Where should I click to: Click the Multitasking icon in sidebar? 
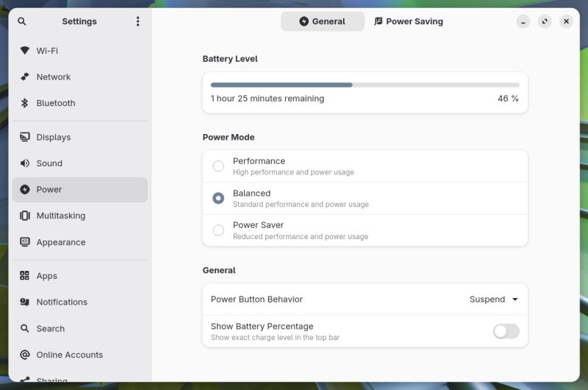[x=25, y=216]
